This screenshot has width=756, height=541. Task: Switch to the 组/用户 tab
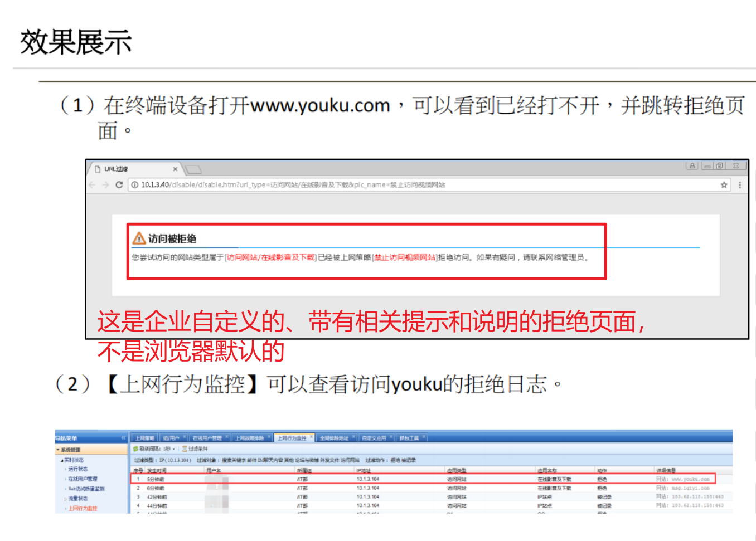173,438
